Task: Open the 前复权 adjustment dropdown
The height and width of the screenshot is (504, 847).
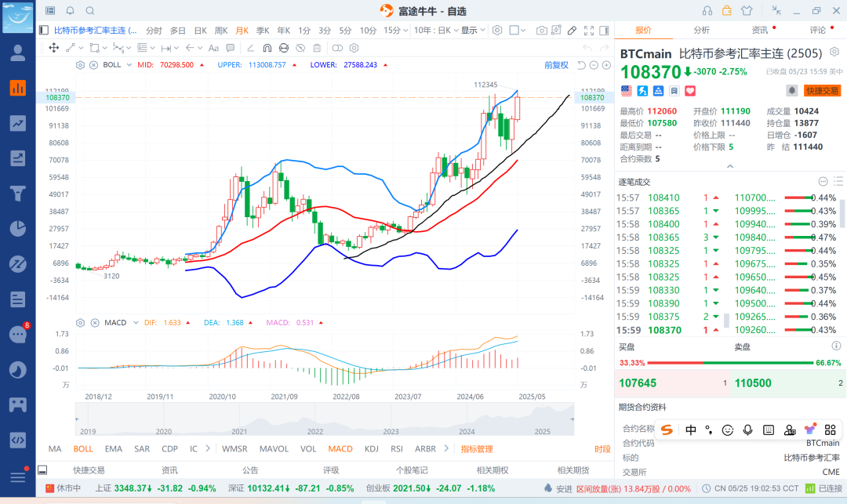Action: [556, 65]
